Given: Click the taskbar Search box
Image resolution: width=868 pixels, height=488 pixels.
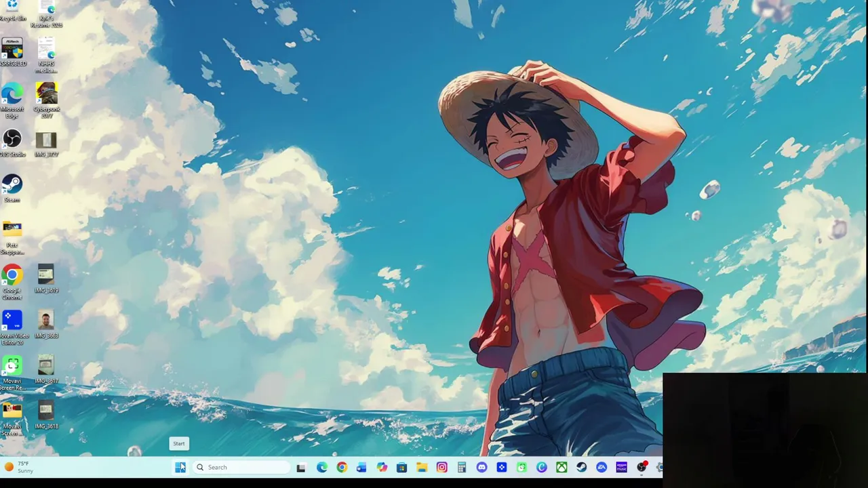Looking at the screenshot, I should (241, 467).
